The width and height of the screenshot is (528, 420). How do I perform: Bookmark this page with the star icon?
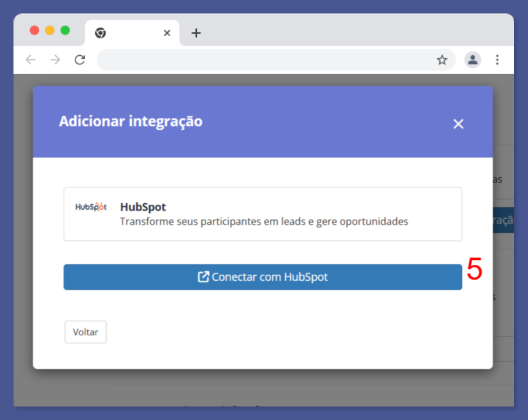pyautogui.click(x=442, y=60)
